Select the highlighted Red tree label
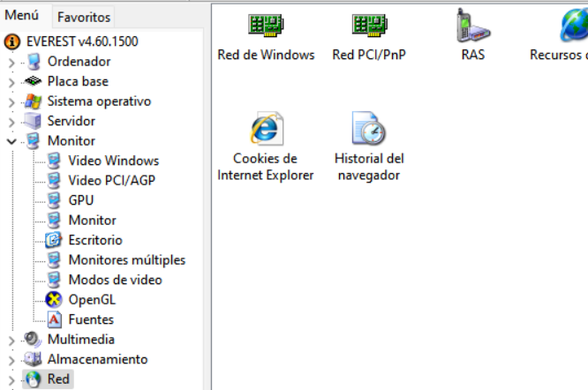 point(58,379)
